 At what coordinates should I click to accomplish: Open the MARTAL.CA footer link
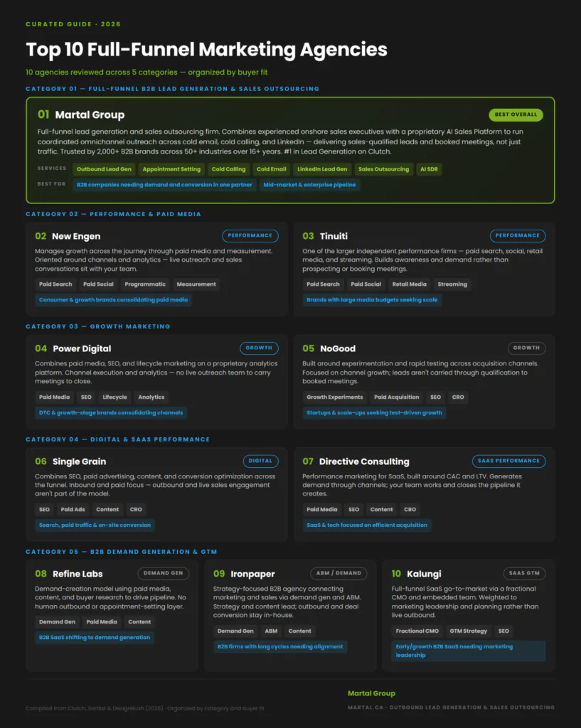click(x=451, y=707)
